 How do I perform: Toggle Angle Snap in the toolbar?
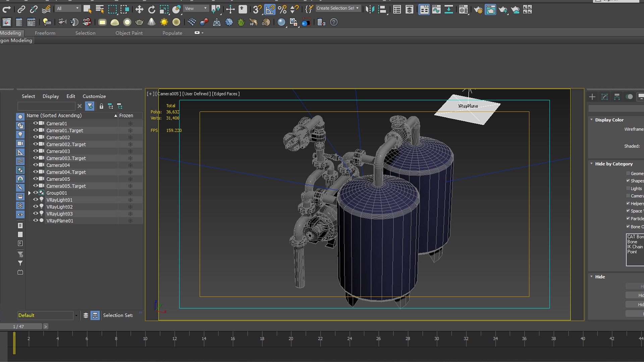tap(270, 9)
